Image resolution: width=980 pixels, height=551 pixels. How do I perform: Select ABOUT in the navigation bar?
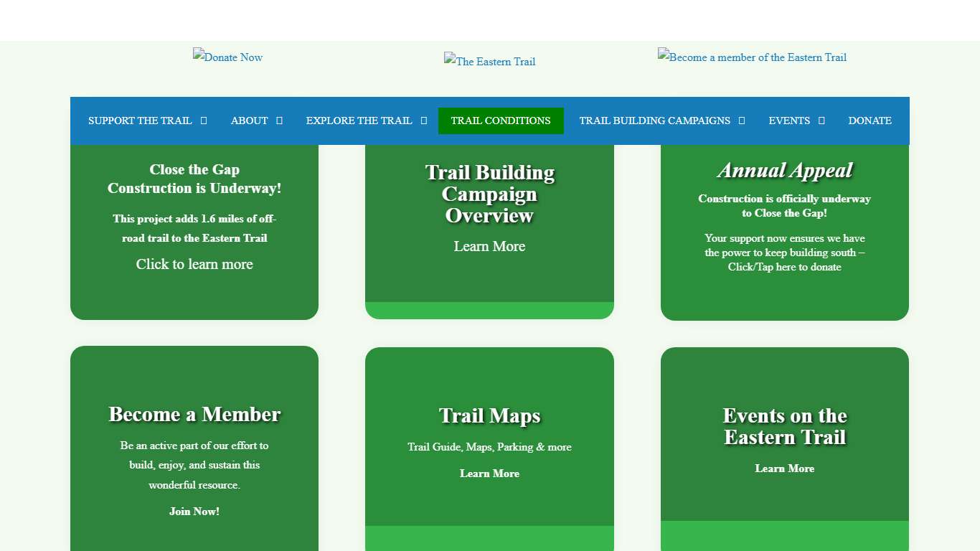[x=249, y=121]
